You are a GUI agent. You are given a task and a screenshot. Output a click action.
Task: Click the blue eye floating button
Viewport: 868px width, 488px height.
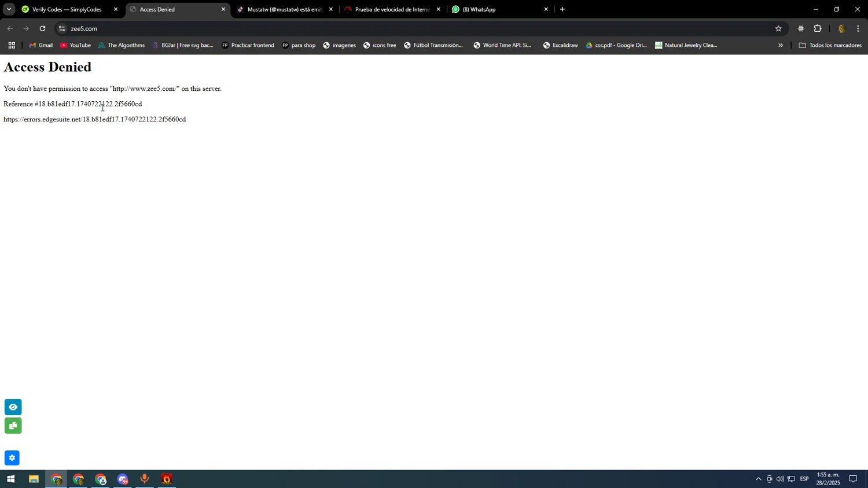pyautogui.click(x=13, y=407)
